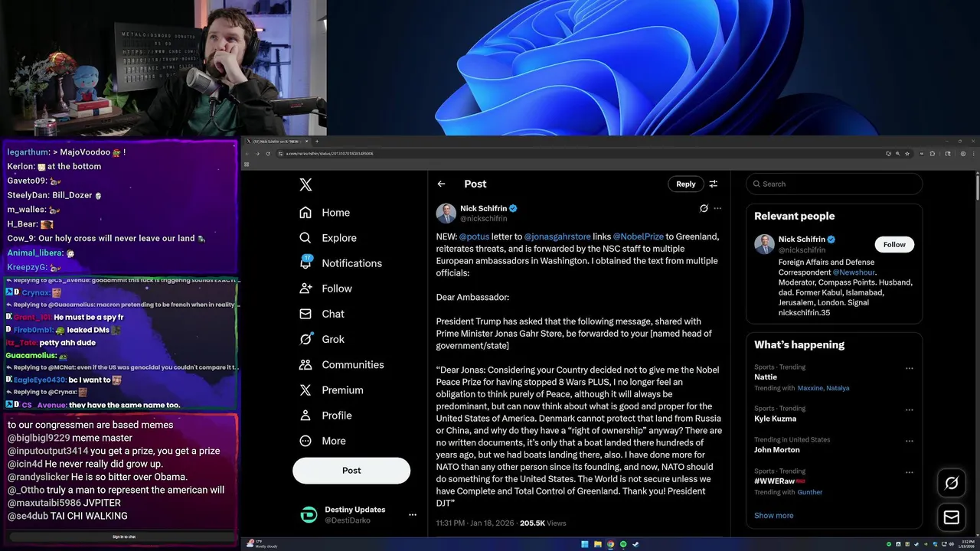Open floating Grok button
Viewport: 980px width, 551px height.
[x=952, y=483]
